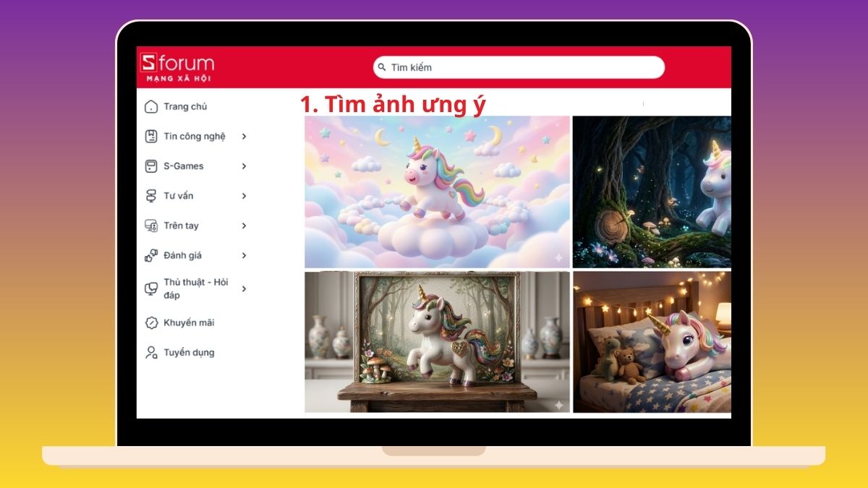Image resolution: width=868 pixels, height=488 pixels.
Task: Click the Trên tay hands-on icon
Action: pos(150,225)
